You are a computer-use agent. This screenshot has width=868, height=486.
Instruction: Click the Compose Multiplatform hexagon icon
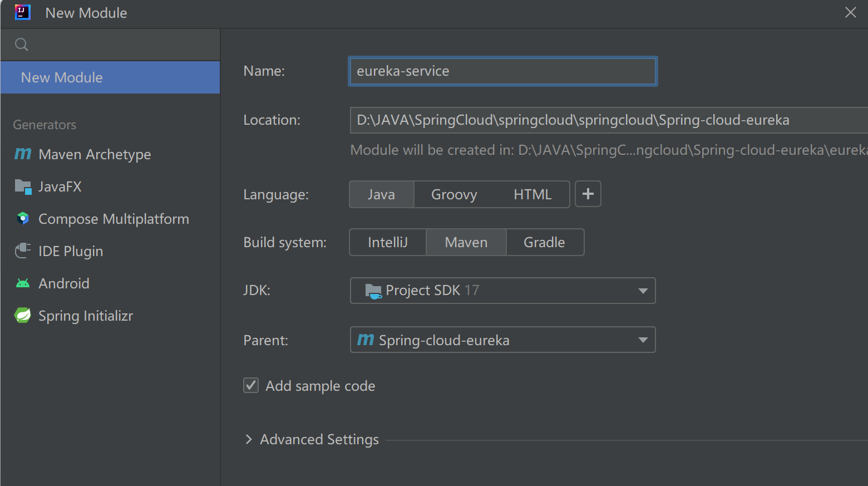pos(23,218)
